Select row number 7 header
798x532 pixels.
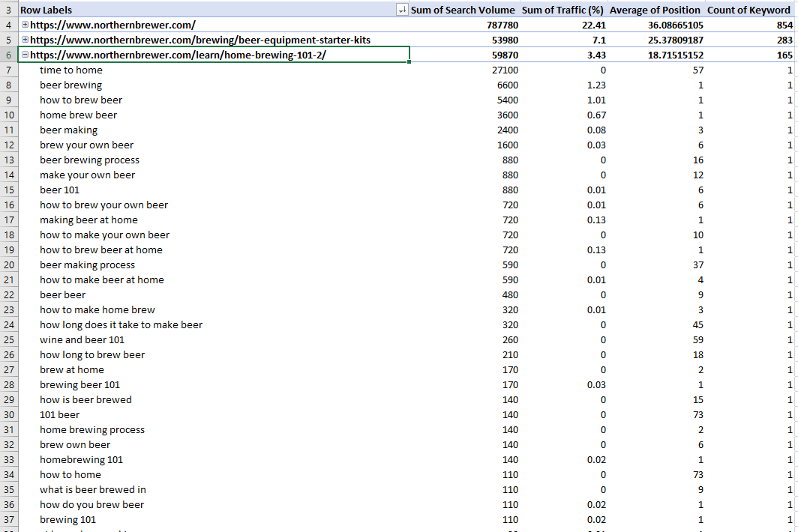tap(8, 70)
